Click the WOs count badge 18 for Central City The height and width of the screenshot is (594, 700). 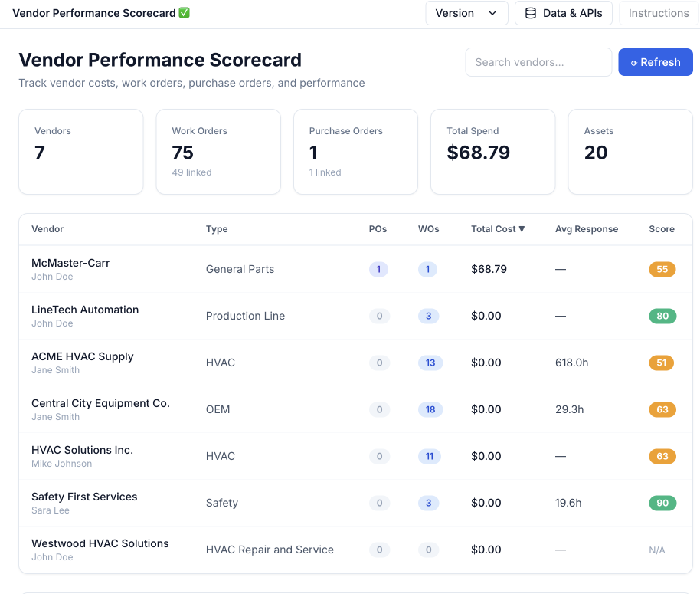pos(430,409)
